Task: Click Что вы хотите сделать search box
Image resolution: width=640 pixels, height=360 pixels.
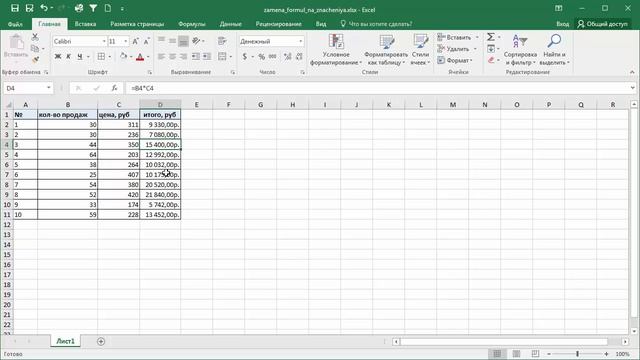Action: 376,24
